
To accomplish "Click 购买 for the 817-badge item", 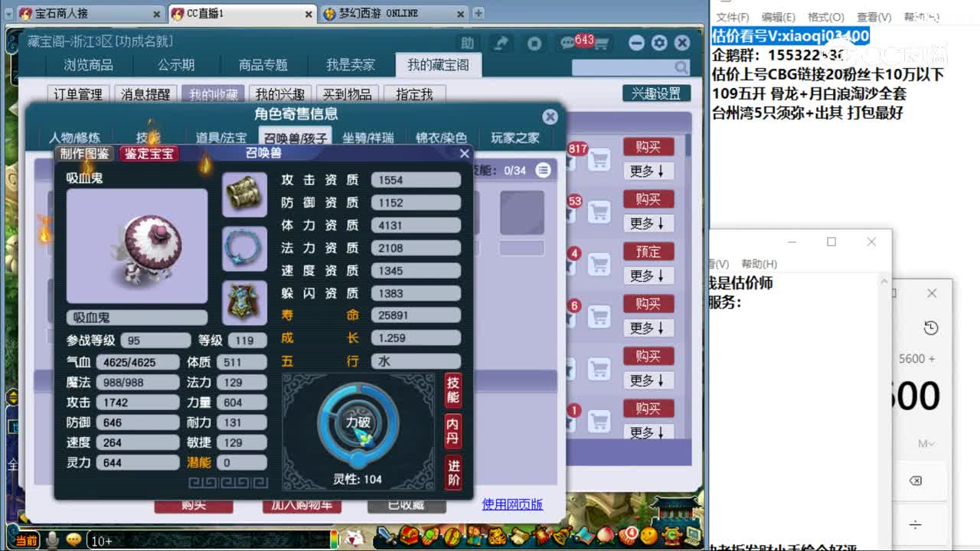I will click(x=648, y=147).
